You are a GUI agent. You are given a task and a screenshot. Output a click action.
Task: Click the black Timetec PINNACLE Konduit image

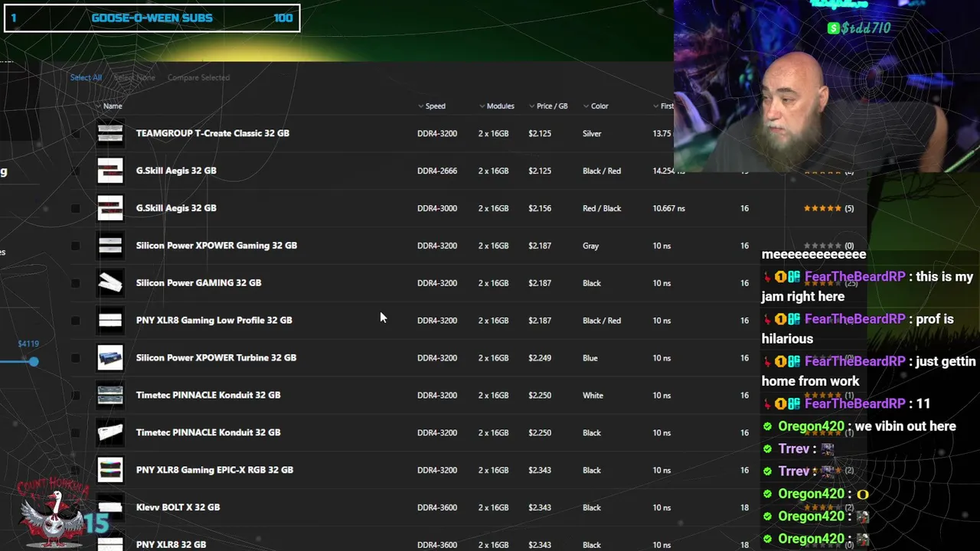click(x=110, y=432)
